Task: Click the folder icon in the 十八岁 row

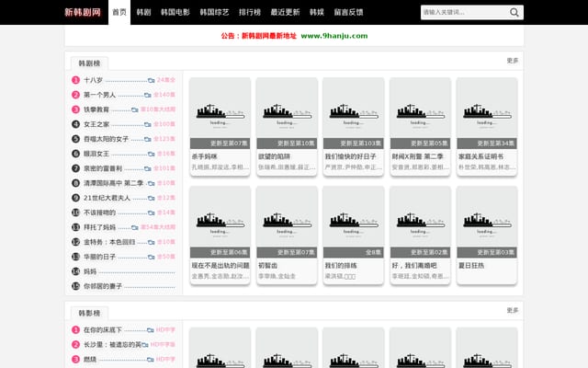Action: (x=151, y=80)
